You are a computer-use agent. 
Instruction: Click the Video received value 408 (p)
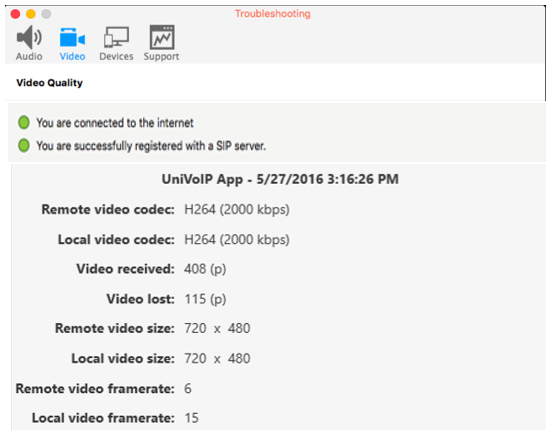coord(205,269)
